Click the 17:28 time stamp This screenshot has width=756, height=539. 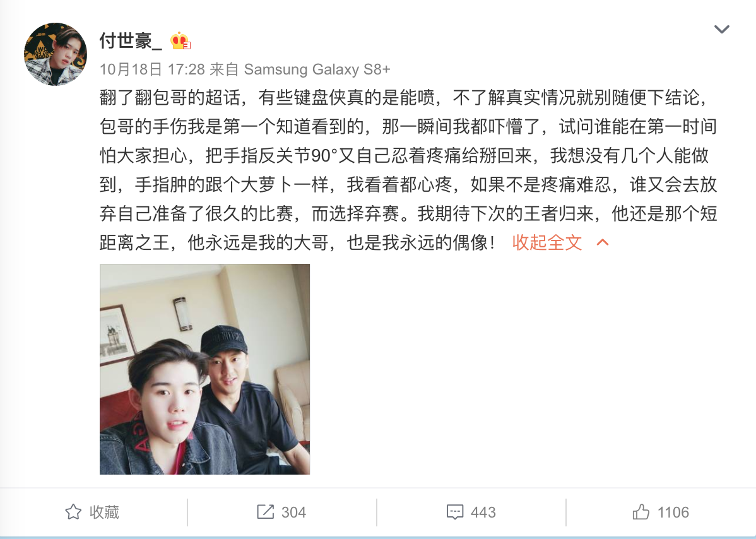click(186, 69)
